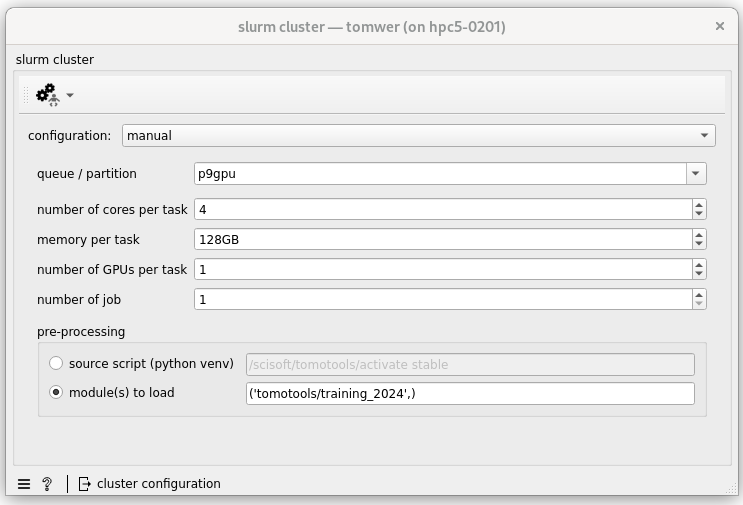
Task: Click the pre-processing label
Action: point(81,332)
